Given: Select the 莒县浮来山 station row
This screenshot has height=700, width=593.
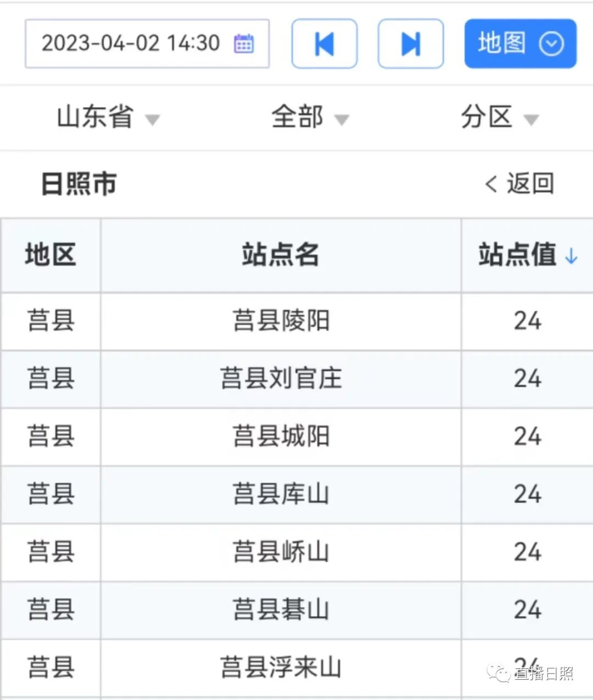Looking at the screenshot, I should (281, 668).
